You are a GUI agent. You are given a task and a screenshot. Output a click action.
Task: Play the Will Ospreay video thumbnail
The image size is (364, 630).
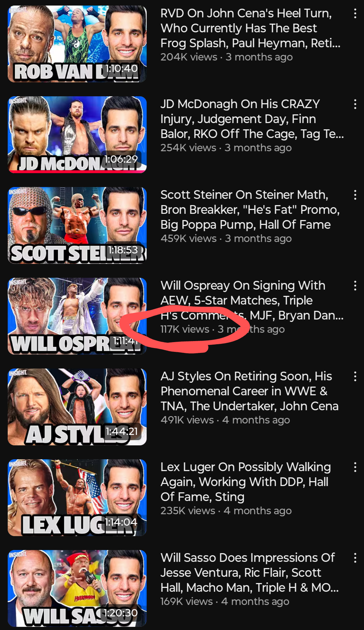coord(77,316)
